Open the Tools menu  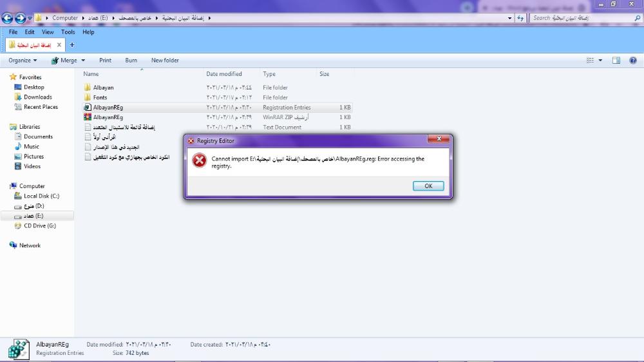click(68, 32)
